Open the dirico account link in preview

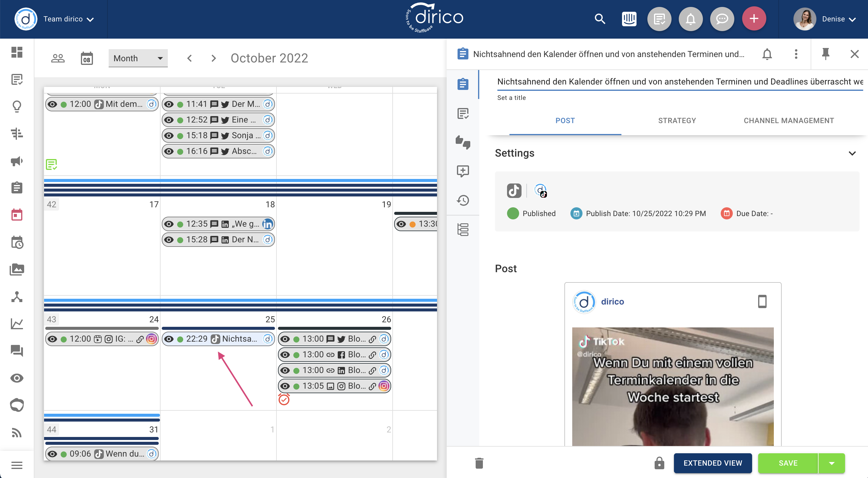[x=612, y=302]
